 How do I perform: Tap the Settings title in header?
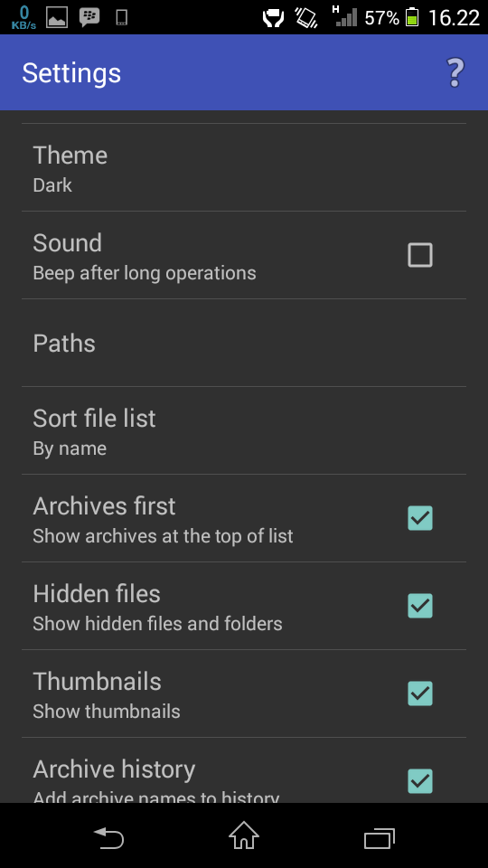(71, 73)
